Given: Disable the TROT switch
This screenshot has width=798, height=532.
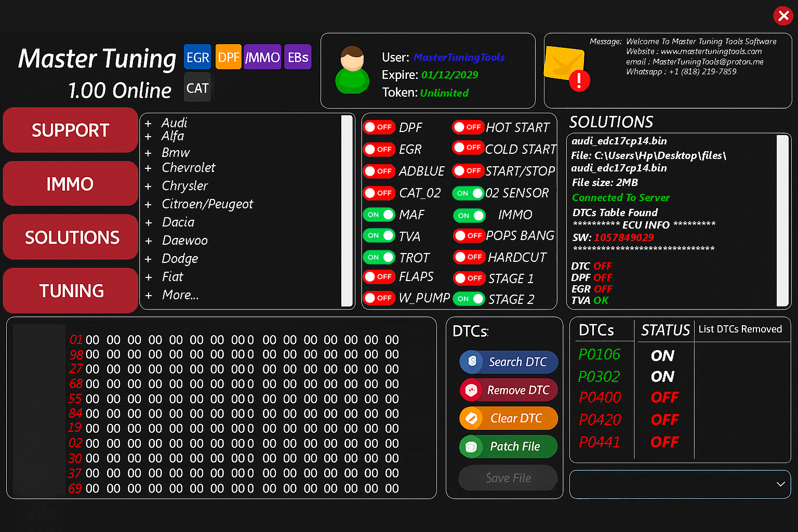Looking at the screenshot, I should click(379, 257).
